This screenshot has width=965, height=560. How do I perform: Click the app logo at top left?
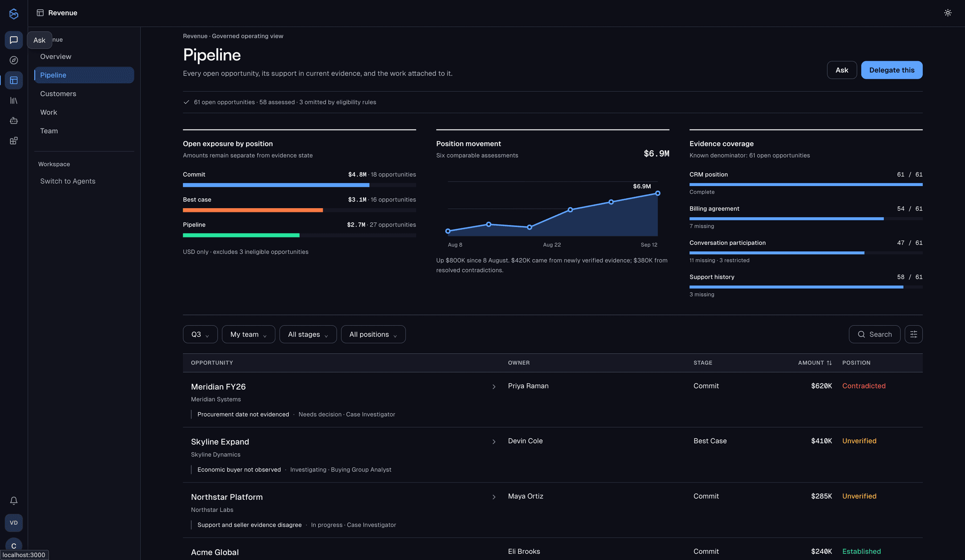pyautogui.click(x=14, y=14)
